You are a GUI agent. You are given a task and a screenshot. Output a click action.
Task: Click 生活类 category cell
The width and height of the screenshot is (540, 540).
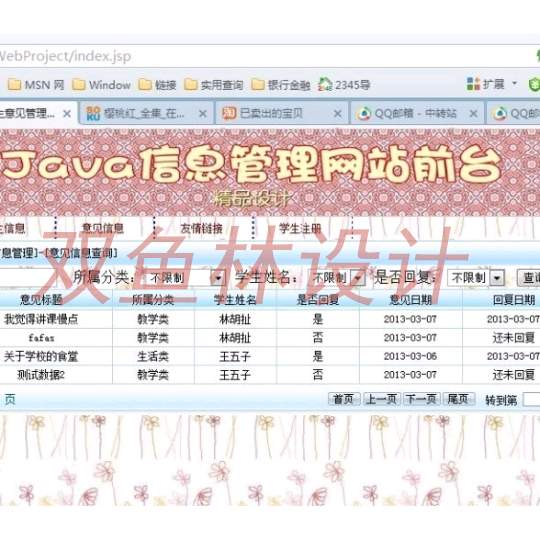153,356
